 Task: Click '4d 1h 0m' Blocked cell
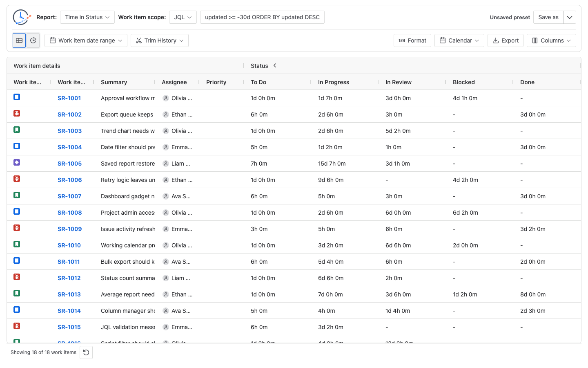point(465,98)
